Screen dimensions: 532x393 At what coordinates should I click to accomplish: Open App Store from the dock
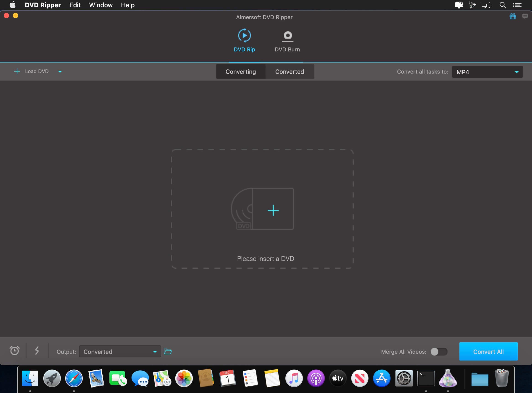click(382, 378)
